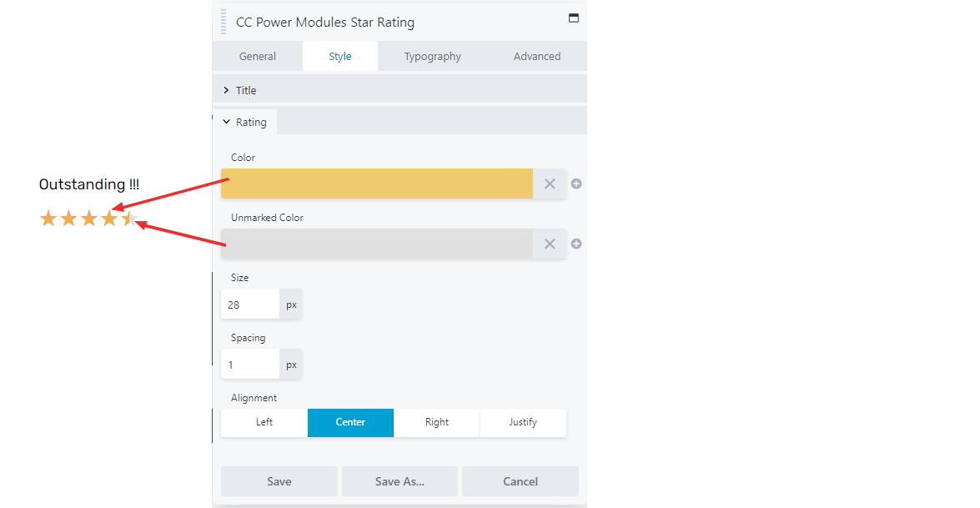The width and height of the screenshot is (980, 508).
Task: Click the half-filled fifth star
Action: (129, 218)
